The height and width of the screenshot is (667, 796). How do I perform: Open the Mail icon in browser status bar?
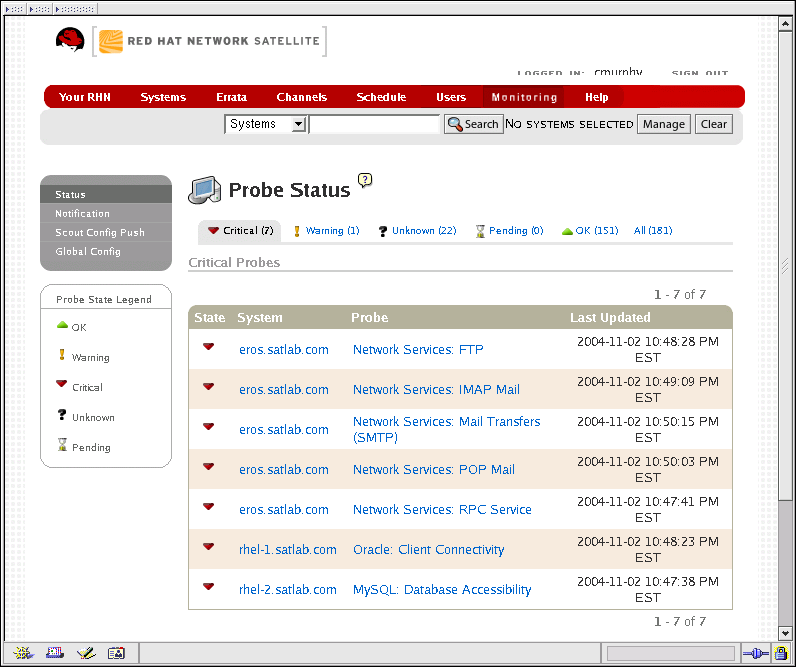coord(55,653)
